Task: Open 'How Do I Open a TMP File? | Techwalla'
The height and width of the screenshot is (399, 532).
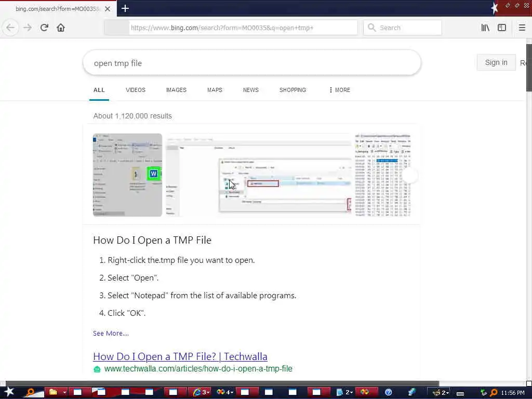Action: (180, 356)
